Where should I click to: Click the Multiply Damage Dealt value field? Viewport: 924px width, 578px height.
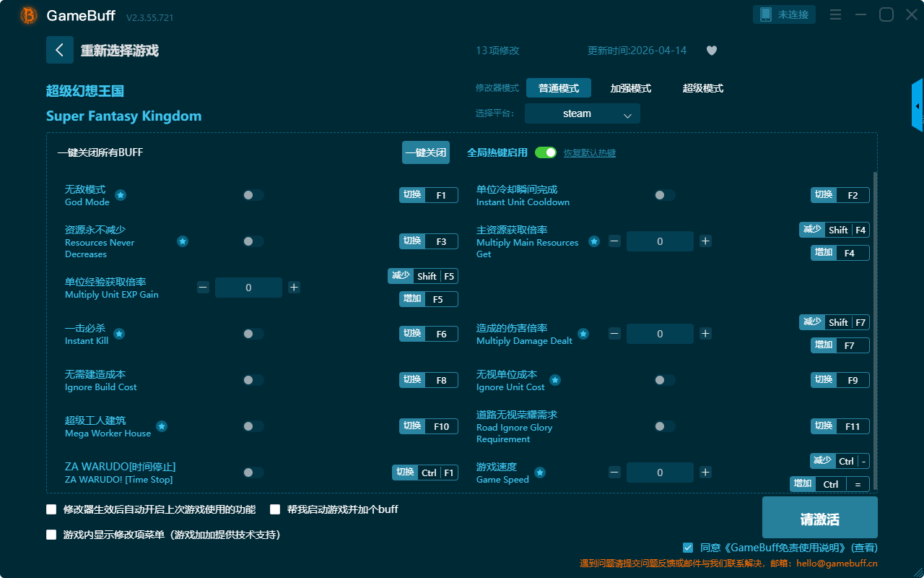click(x=660, y=334)
